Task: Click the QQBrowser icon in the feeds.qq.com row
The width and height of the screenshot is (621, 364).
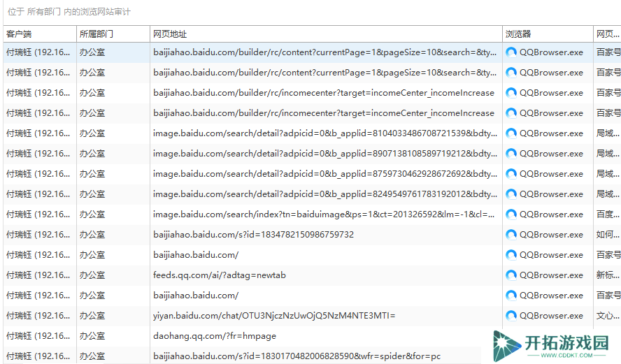Action: [x=511, y=275]
